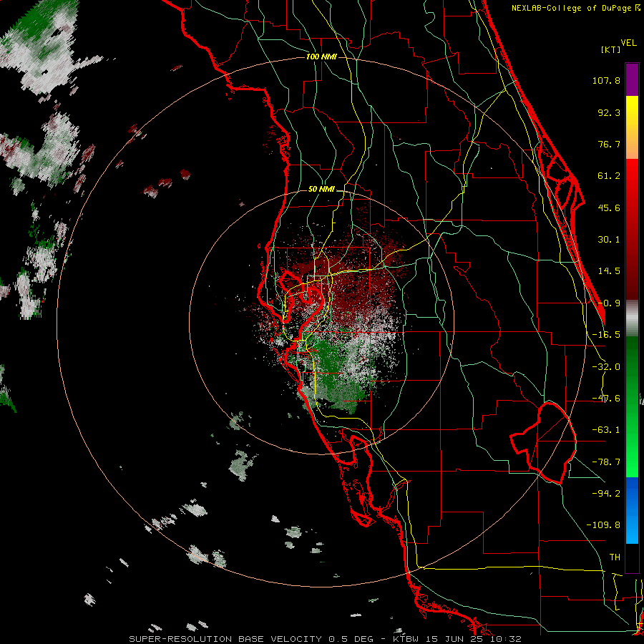Pick the gray near-zero segment of the color bar
Screen dimensions: 644x644
(x=632, y=318)
